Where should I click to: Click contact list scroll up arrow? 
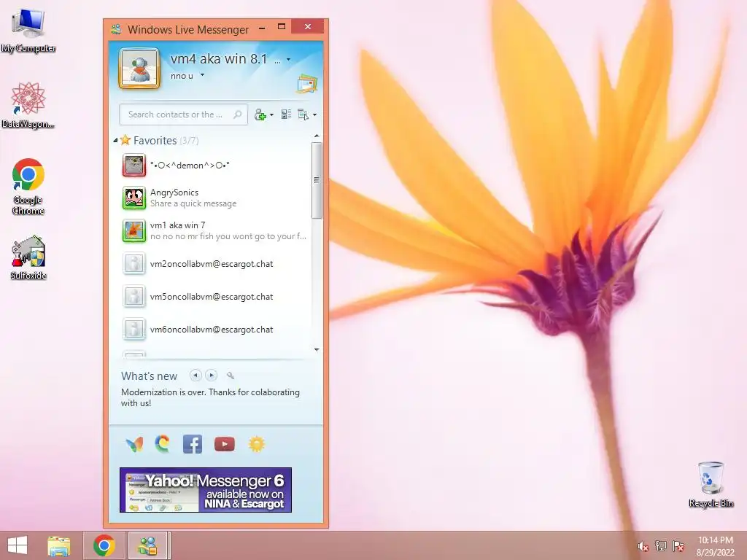tap(317, 136)
